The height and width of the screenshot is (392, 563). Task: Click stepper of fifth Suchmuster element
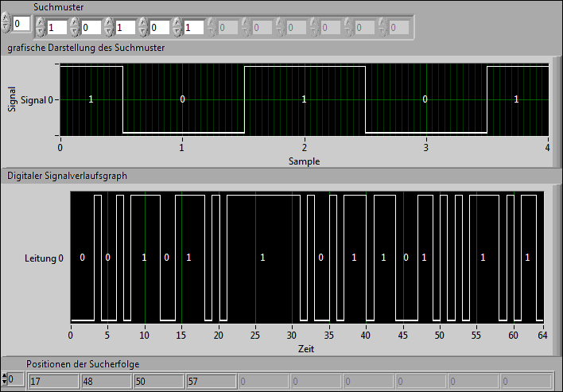[177, 27]
